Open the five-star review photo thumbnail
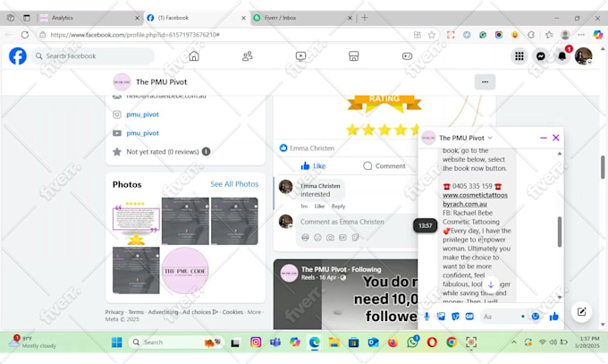608x364 pixels. click(136, 221)
